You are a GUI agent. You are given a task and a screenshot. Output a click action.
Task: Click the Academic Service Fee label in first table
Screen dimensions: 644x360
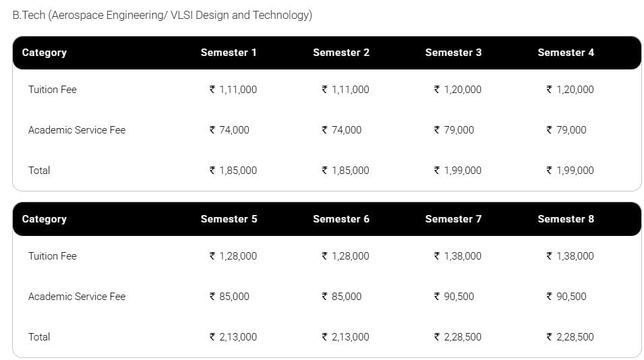(x=77, y=130)
